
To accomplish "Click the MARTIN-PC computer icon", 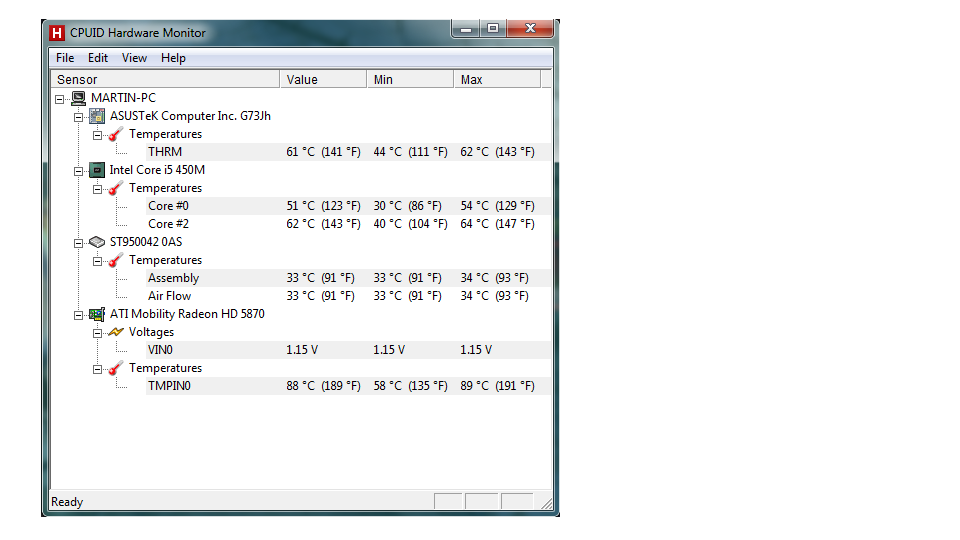I will (x=78, y=98).
